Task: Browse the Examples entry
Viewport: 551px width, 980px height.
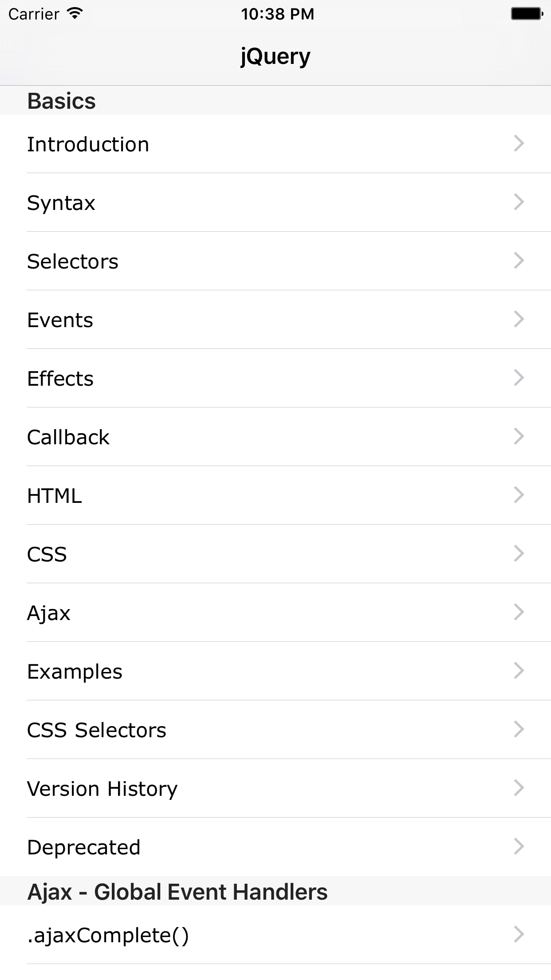Action: pyautogui.click(x=177, y=671)
